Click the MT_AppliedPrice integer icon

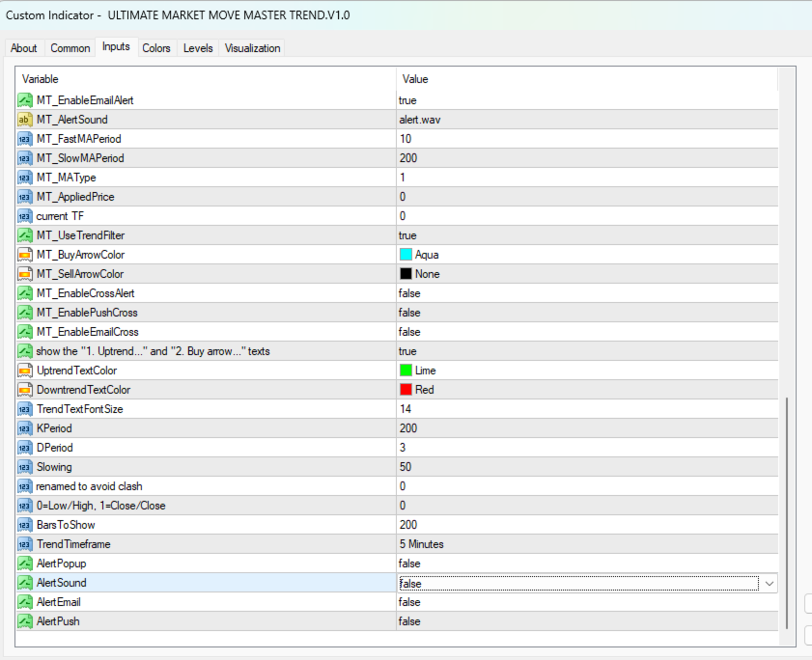click(25, 197)
